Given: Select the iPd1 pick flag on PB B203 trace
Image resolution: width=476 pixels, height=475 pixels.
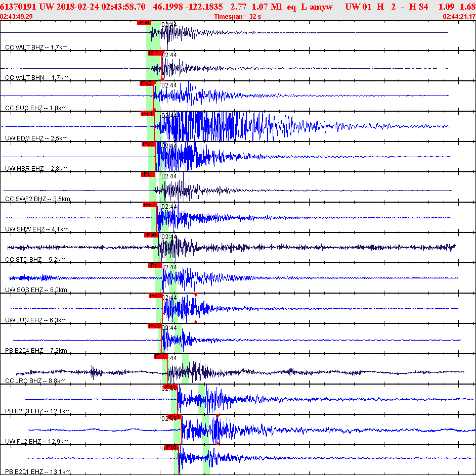Looking at the screenshot, I should point(170,387).
